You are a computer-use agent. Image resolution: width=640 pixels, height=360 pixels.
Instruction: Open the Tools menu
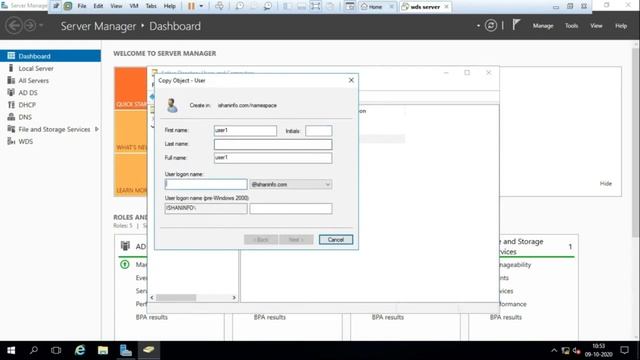571,26
